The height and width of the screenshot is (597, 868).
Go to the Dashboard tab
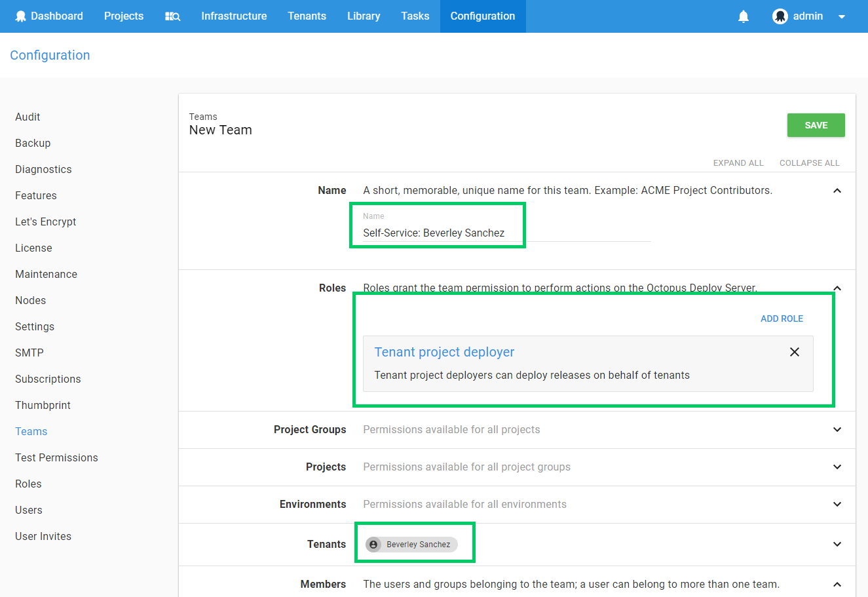[57, 16]
